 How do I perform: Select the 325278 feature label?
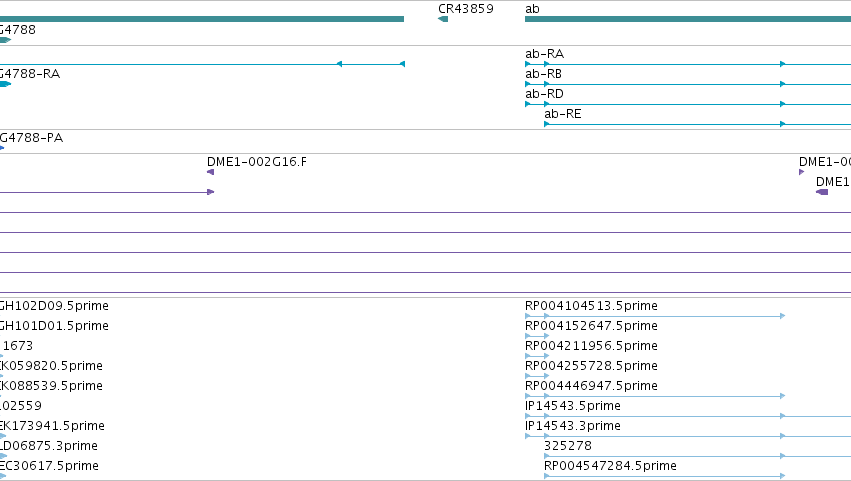pyautogui.click(x=568, y=446)
